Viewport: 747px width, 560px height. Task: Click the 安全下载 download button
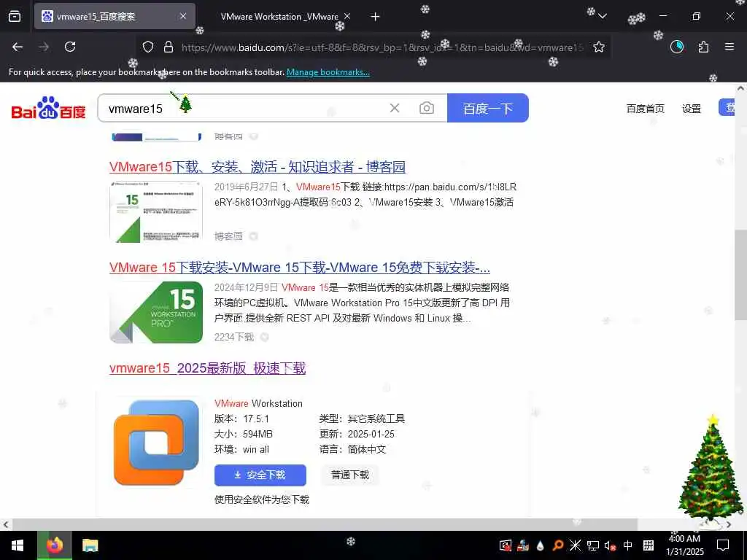(x=260, y=475)
